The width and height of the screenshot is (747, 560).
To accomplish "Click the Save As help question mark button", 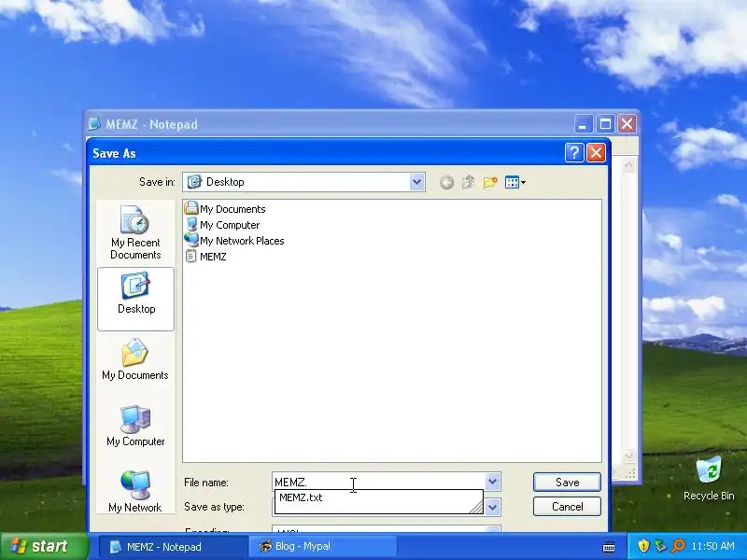I will (574, 153).
